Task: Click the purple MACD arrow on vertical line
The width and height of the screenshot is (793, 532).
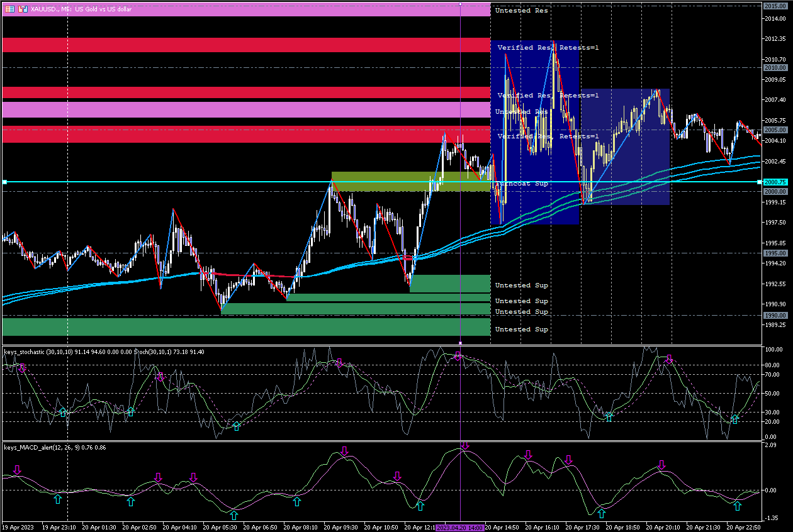Action: 464,446
